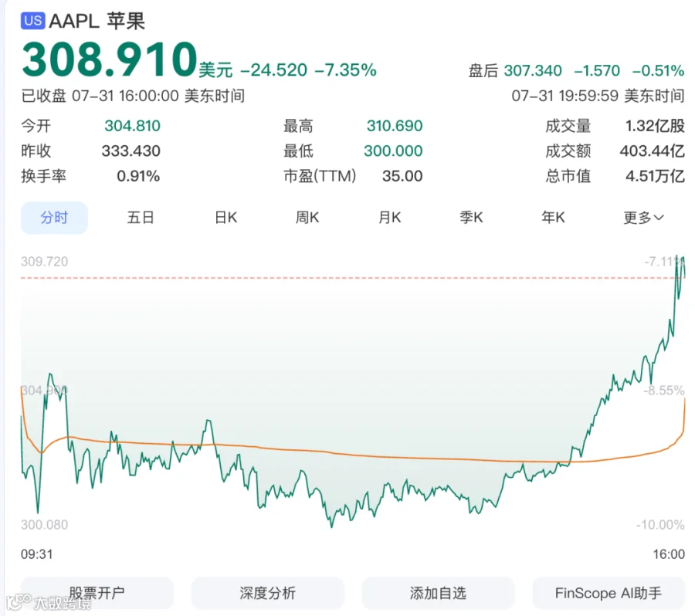Click the 09:31 chart start time

coord(37,554)
